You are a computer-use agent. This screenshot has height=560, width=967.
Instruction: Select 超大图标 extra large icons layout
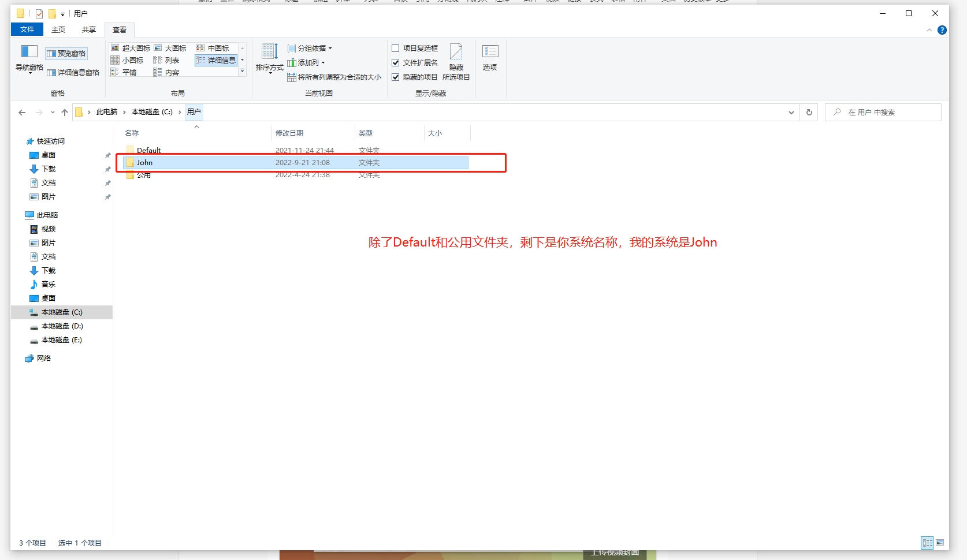131,48
